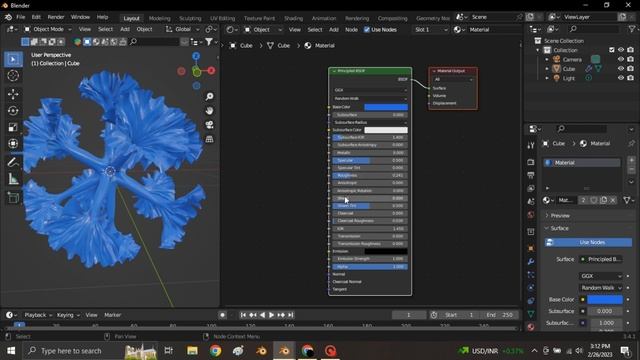The height and width of the screenshot is (360, 640).
Task: Open the node editor Add menu
Action: [x=333, y=29]
